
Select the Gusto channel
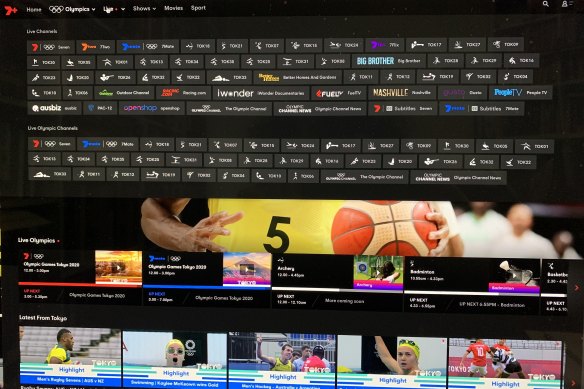(x=462, y=92)
